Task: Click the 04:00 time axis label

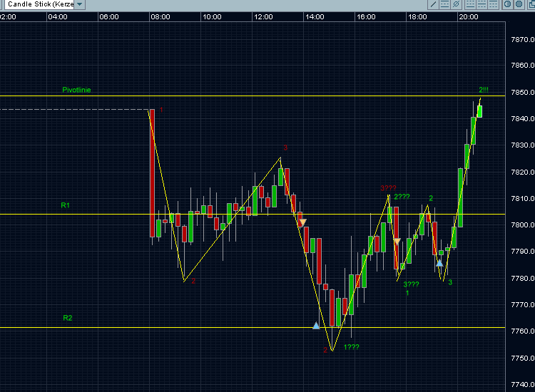Action: [58, 16]
